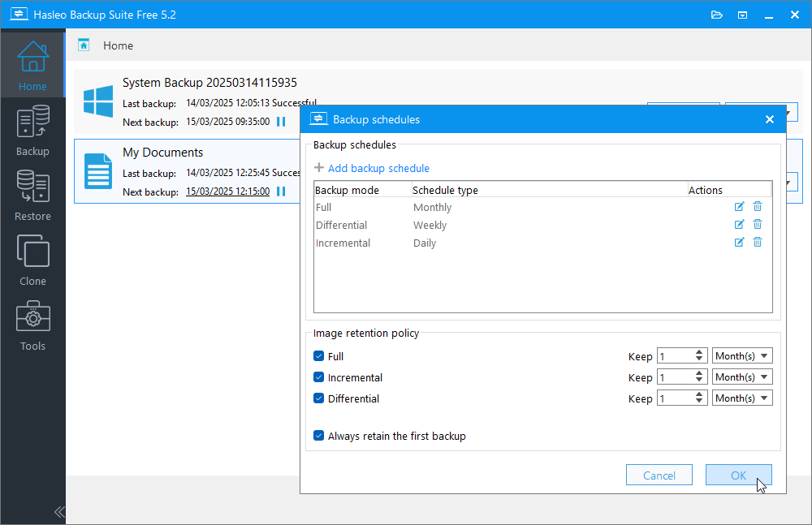Image resolution: width=812 pixels, height=525 pixels.
Task: Click the Home breadcrumb label
Action: 118,45
